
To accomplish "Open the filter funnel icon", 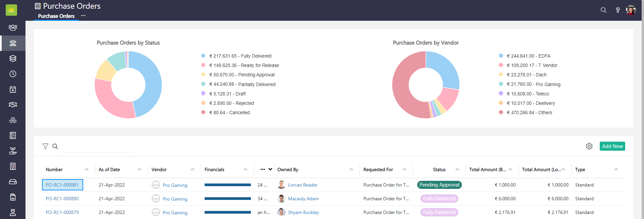I will (x=45, y=146).
